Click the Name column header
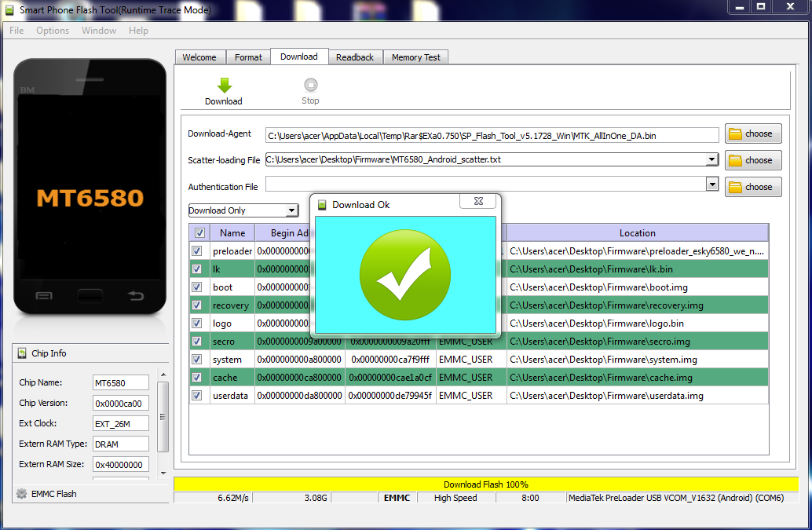The height and width of the screenshot is (530, 812). 232,233
